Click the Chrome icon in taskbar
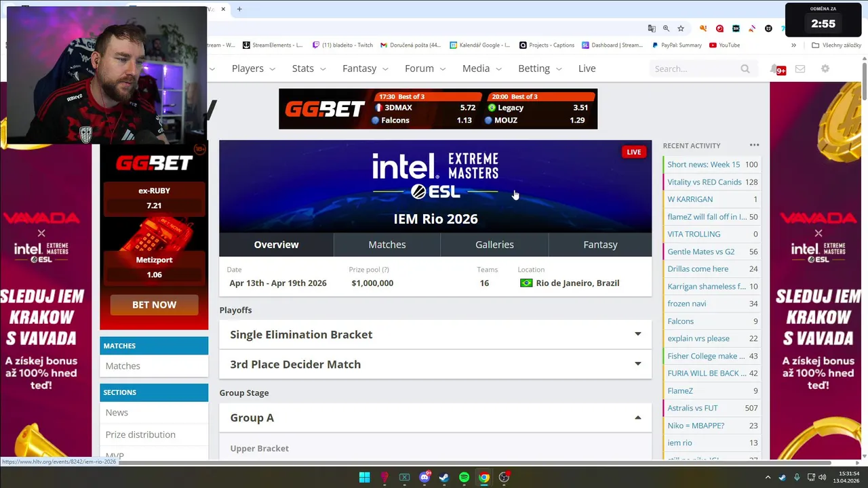Screen dimensions: 868x488 pos(484,477)
